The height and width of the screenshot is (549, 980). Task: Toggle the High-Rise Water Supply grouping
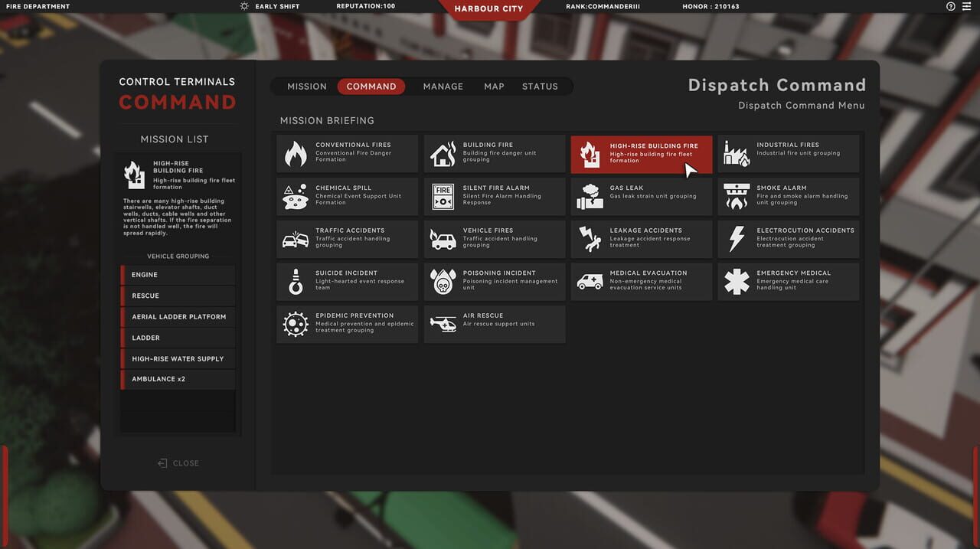click(178, 358)
